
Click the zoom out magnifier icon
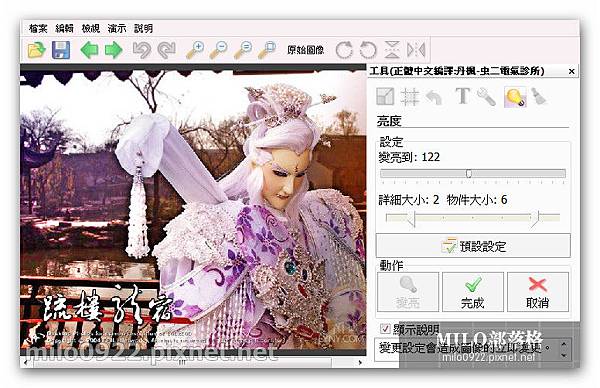(x=218, y=50)
